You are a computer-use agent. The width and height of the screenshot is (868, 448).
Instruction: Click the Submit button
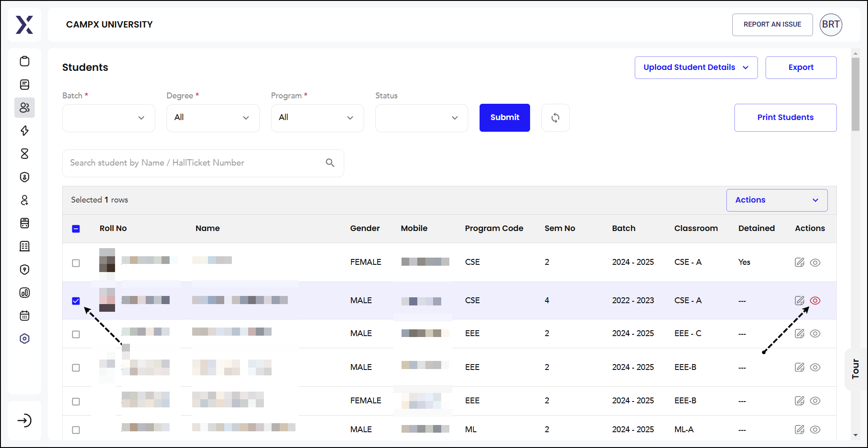coord(505,118)
